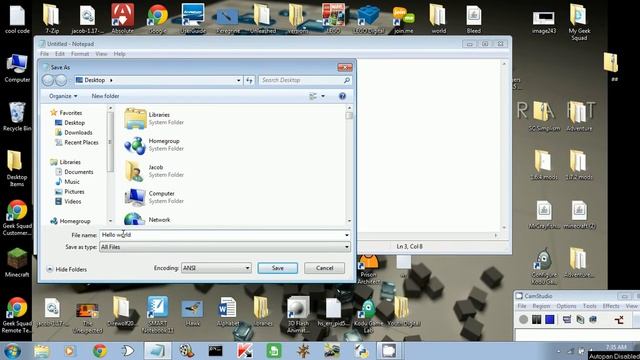This screenshot has width=640, height=360.
Task: Open the CamStudio Region menu
Action: (541, 306)
